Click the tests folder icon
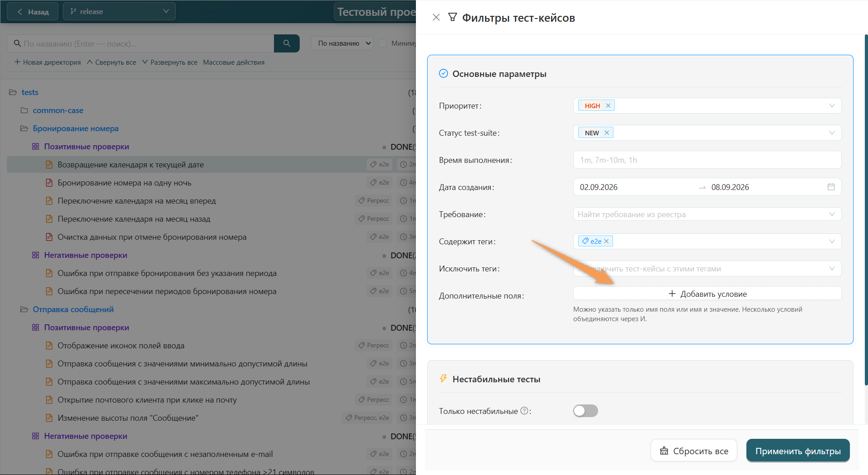This screenshot has height=475, width=868. [x=13, y=92]
